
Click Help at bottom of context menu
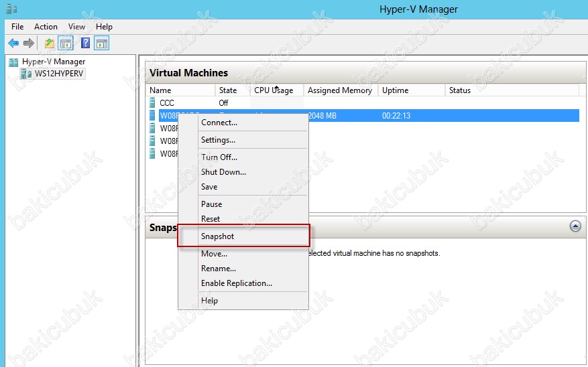pyautogui.click(x=243, y=300)
